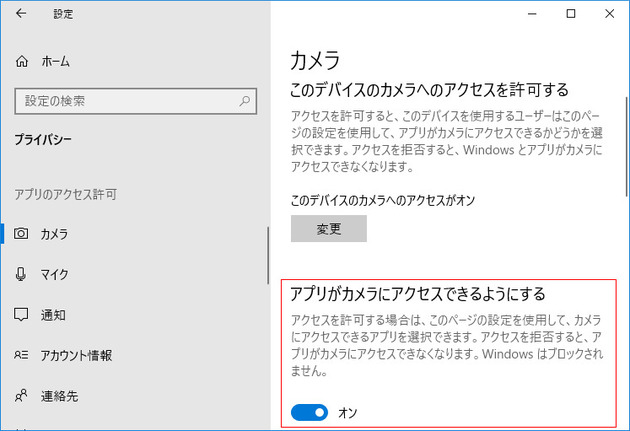
Task: Click the notification speech-bubble icon
Action: [22, 315]
